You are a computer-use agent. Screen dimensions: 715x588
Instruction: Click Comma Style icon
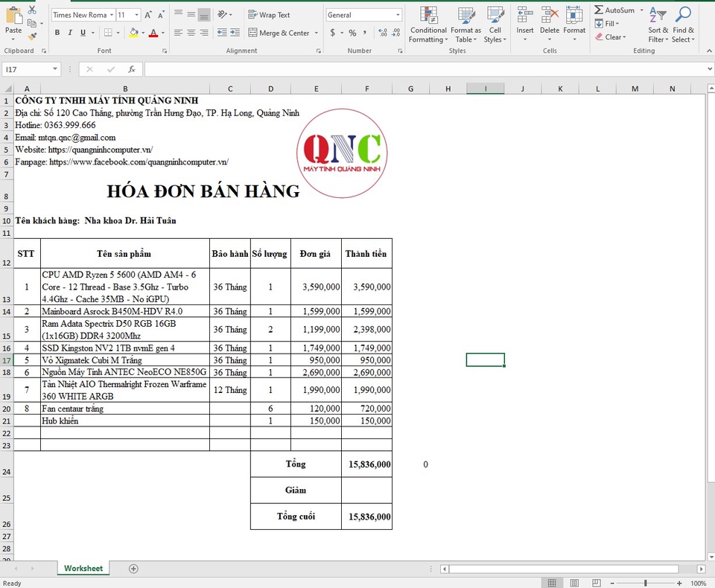click(365, 33)
